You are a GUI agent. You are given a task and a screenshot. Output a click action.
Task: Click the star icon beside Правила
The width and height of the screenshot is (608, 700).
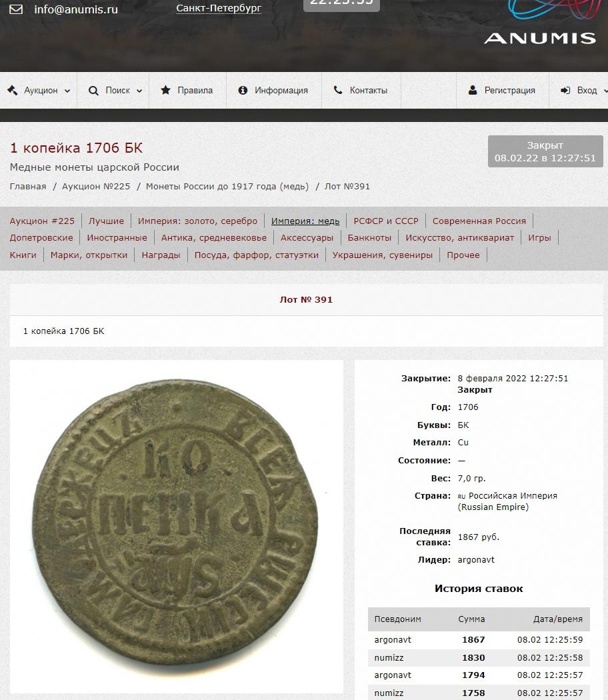tap(165, 90)
